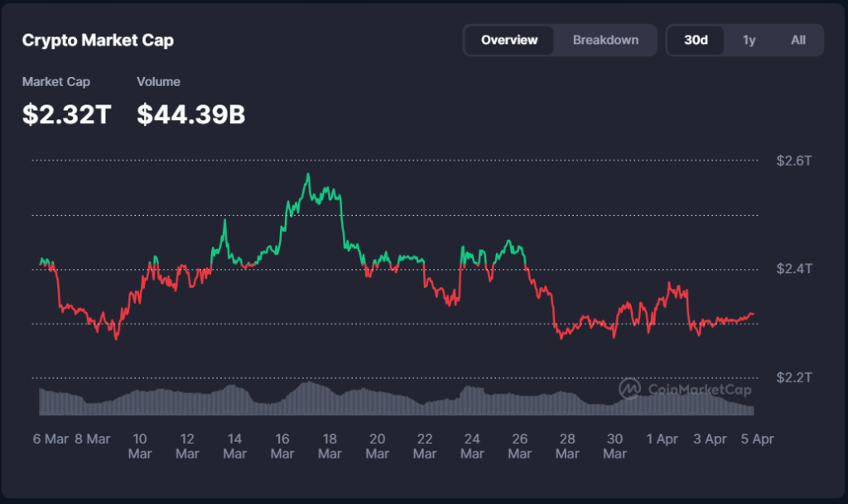Image resolution: width=848 pixels, height=504 pixels.
Task: Click the $44.39B volume value
Action: 190,114
